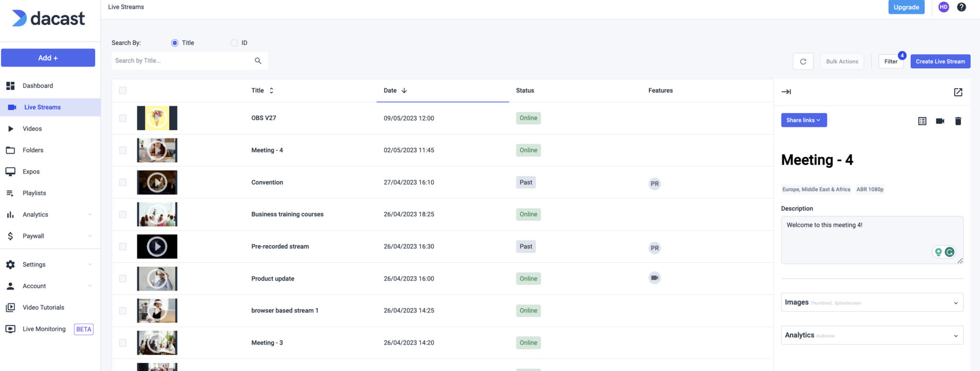Expand the Analytics section in detail panel
Screen dimensions: 980x371
pyautogui.click(x=871, y=335)
